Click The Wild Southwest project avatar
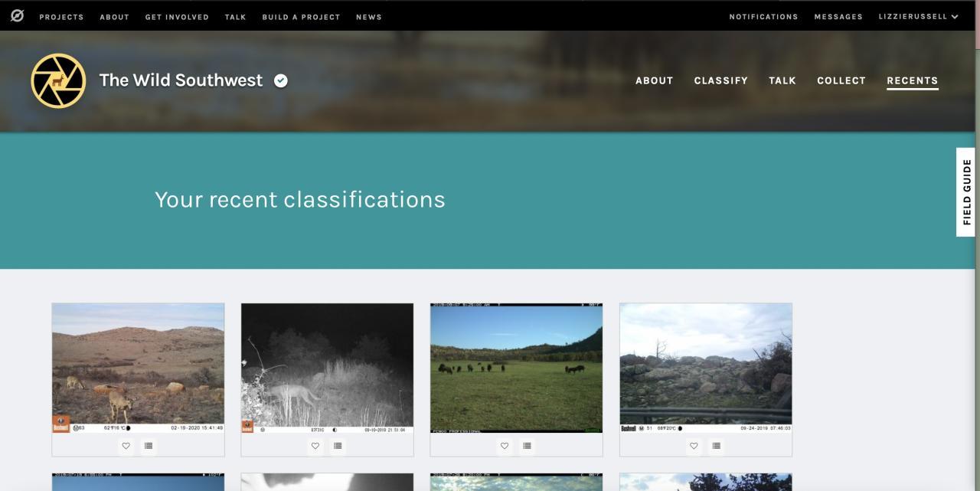The width and height of the screenshot is (980, 491). point(58,80)
